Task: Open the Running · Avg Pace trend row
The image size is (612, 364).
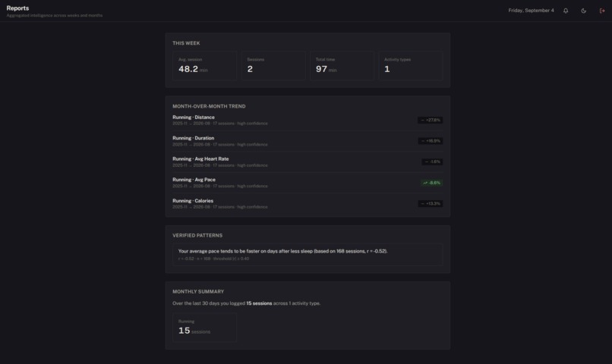Action: 308,183
